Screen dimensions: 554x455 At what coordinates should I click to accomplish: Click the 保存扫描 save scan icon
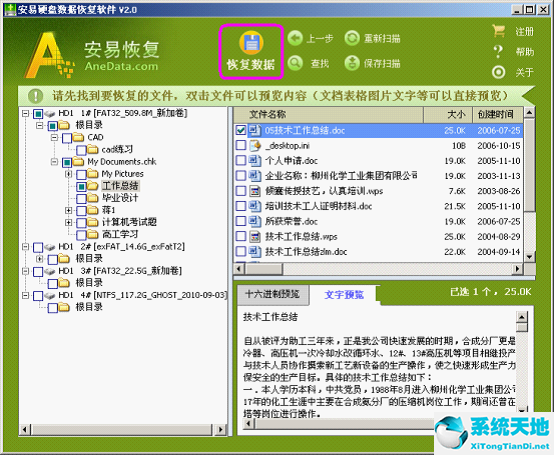pos(352,63)
